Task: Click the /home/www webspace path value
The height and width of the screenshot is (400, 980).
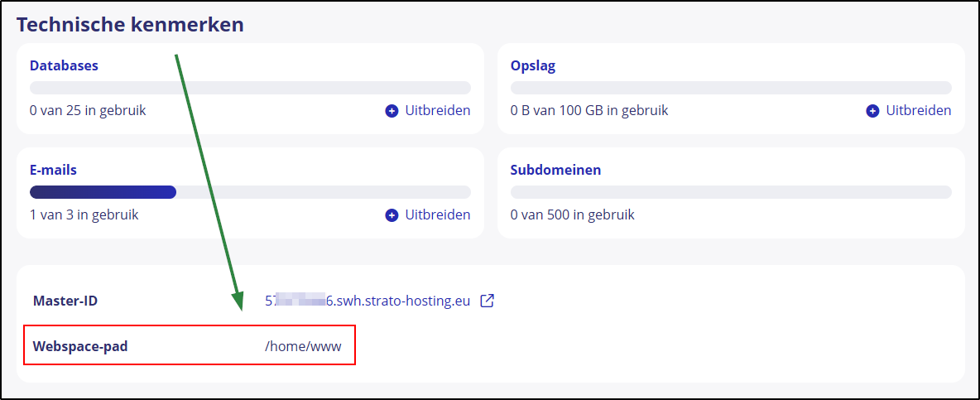Action: click(x=303, y=346)
